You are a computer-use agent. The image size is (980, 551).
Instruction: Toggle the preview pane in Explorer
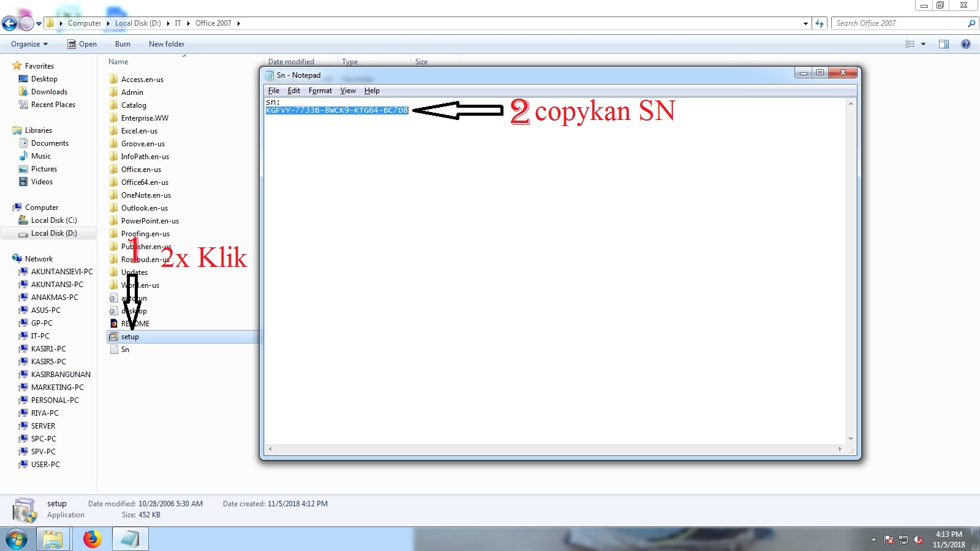(943, 43)
